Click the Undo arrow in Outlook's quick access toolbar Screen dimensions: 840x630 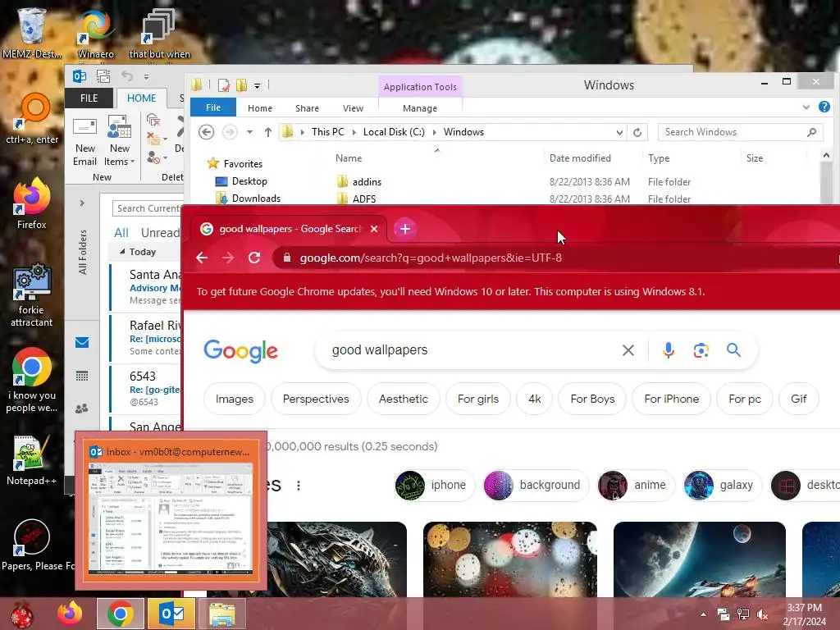click(127, 76)
